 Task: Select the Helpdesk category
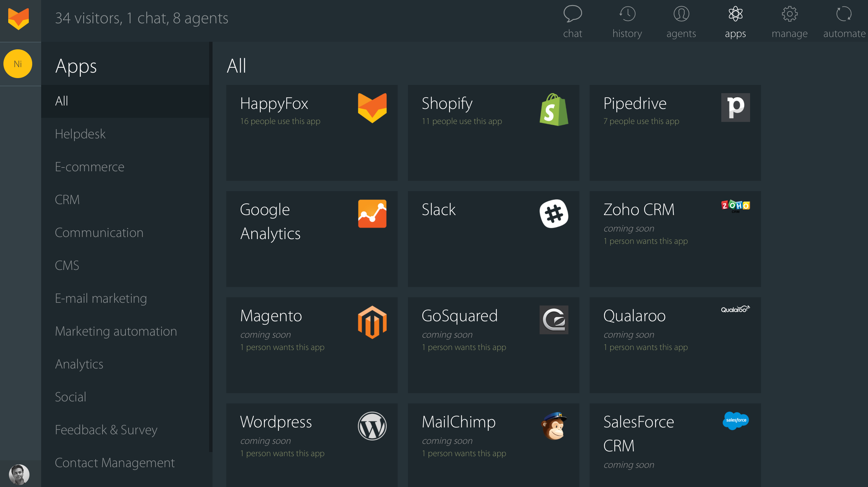pyautogui.click(x=80, y=134)
